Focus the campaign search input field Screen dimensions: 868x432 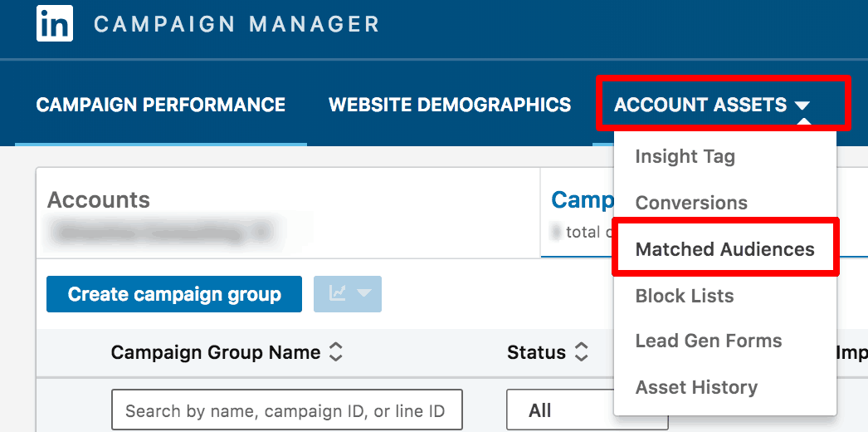287,410
